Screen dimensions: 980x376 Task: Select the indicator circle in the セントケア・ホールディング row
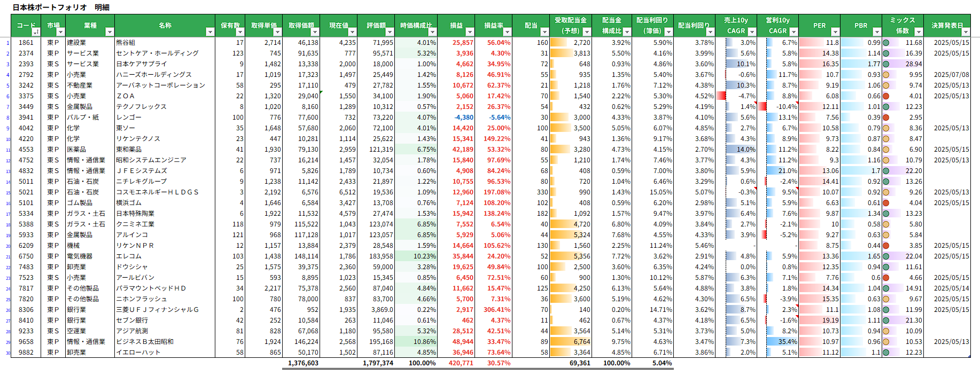[886, 53]
